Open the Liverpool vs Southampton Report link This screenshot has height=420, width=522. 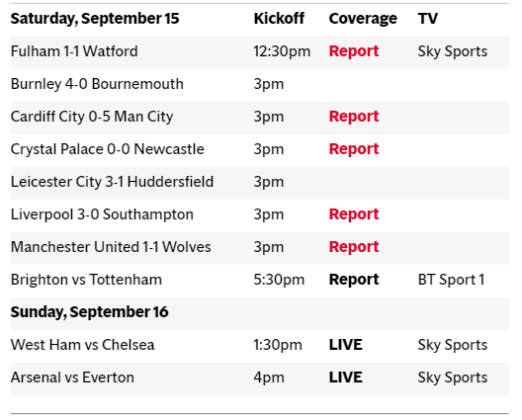pyautogui.click(x=354, y=214)
